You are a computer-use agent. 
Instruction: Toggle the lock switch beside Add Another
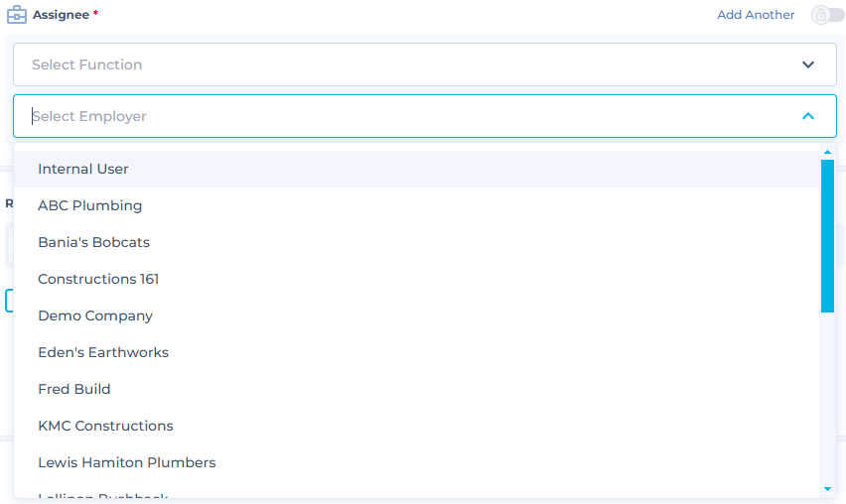[827, 15]
